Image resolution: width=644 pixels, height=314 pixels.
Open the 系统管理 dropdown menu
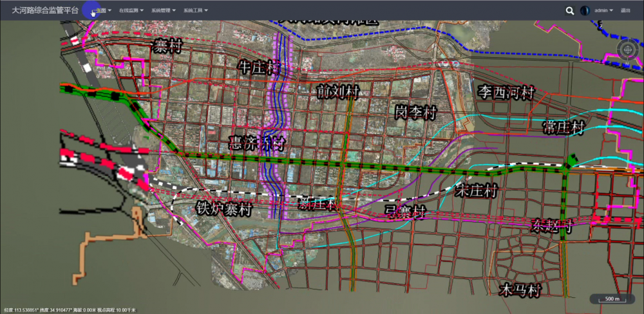coord(164,11)
